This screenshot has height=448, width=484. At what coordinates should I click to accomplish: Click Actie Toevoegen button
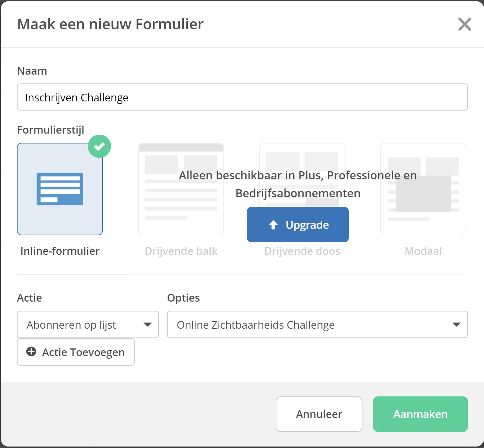pyautogui.click(x=76, y=352)
